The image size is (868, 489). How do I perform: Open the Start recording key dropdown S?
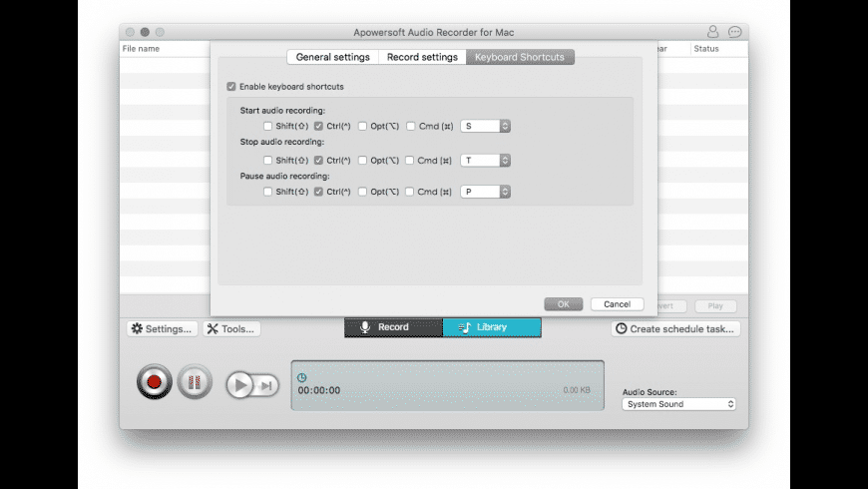coord(486,127)
